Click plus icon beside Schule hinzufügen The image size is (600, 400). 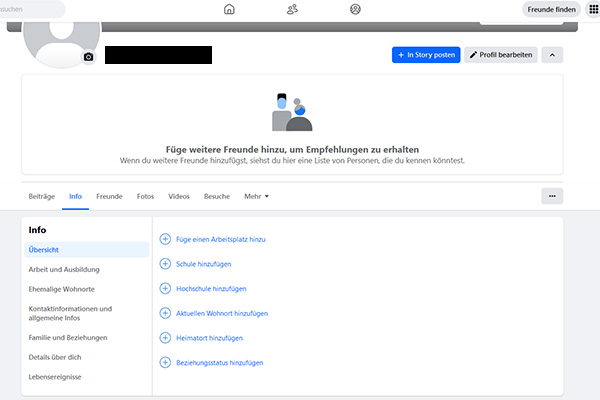tap(165, 264)
